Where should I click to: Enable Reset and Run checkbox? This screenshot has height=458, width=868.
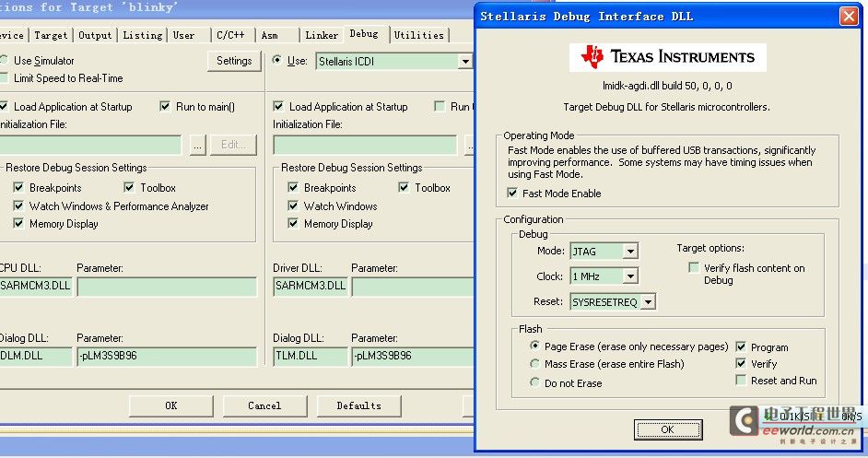pyautogui.click(x=741, y=380)
